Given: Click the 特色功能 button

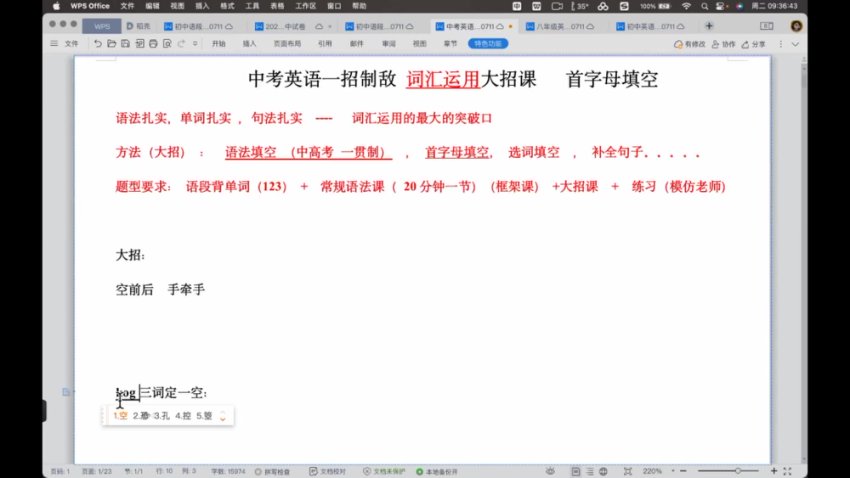Looking at the screenshot, I should (487, 44).
